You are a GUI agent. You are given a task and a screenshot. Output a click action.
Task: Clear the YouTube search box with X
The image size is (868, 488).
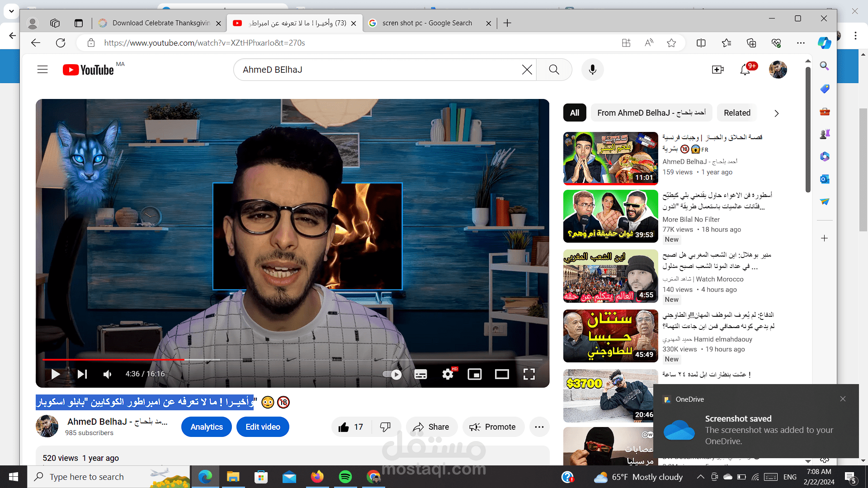click(x=527, y=70)
